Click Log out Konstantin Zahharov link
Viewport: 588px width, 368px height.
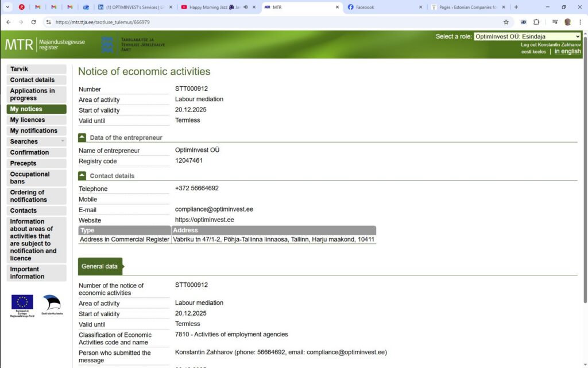[x=550, y=44]
